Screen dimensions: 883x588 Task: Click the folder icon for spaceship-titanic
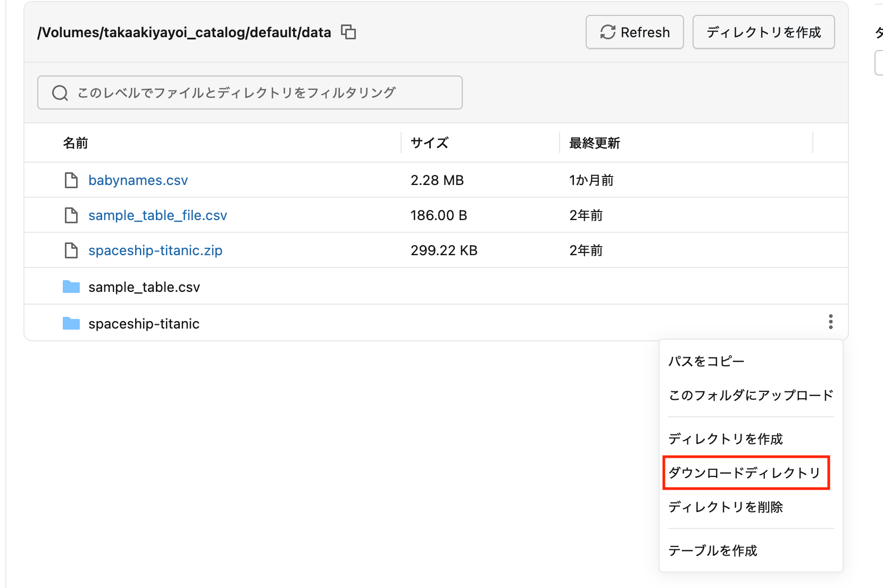coord(71,323)
